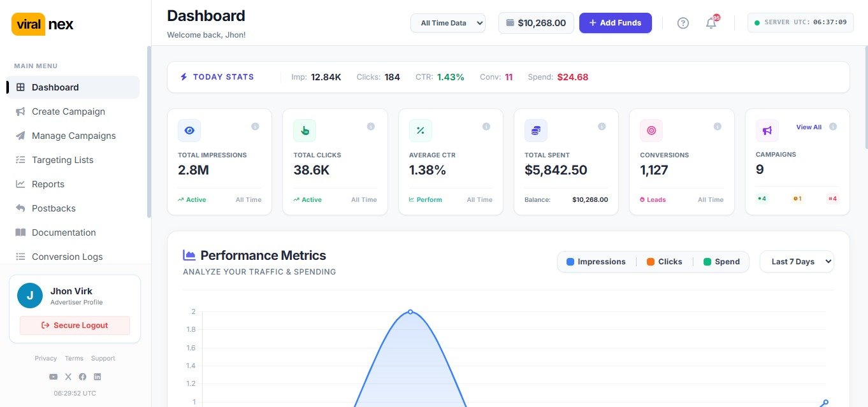Click the Total Spent amount $5,842.50
This screenshot has height=407, width=868.
pos(556,170)
